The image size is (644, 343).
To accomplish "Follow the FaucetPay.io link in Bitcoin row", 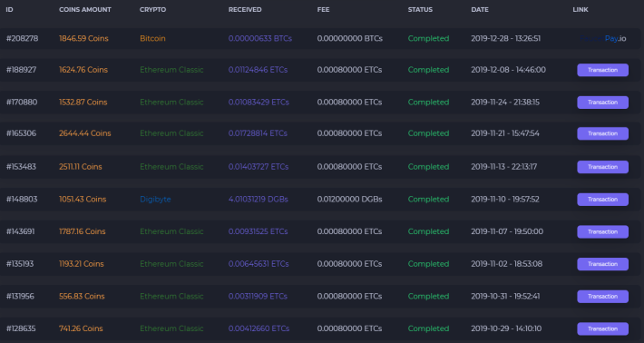I will tap(603, 39).
